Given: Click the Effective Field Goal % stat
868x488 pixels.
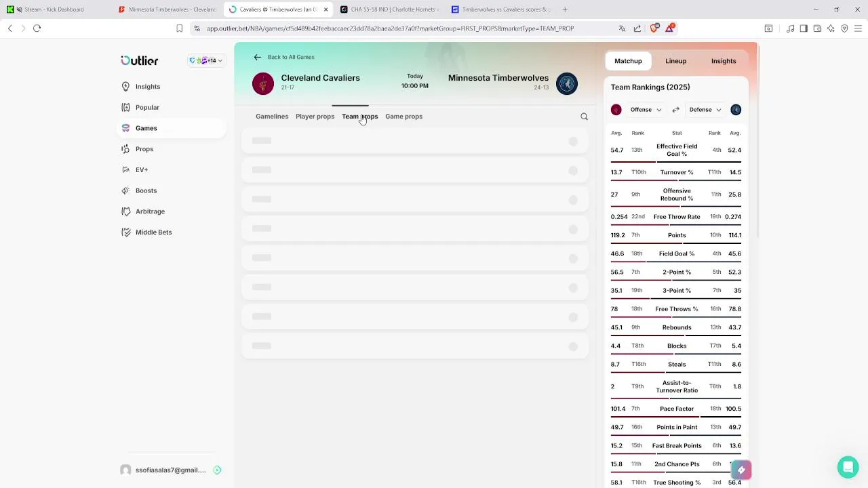Looking at the screenshot, I should [677, 150].
